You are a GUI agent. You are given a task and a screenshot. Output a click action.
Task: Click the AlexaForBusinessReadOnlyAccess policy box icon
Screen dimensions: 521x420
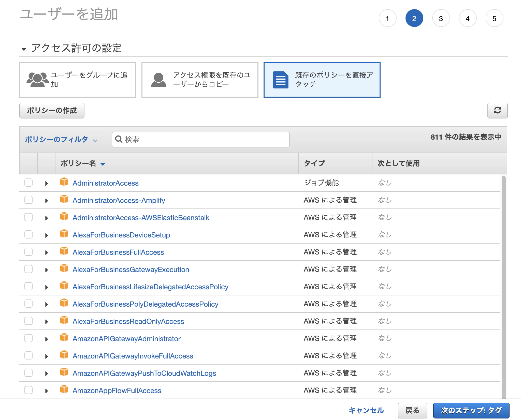(x=64, y=320)
